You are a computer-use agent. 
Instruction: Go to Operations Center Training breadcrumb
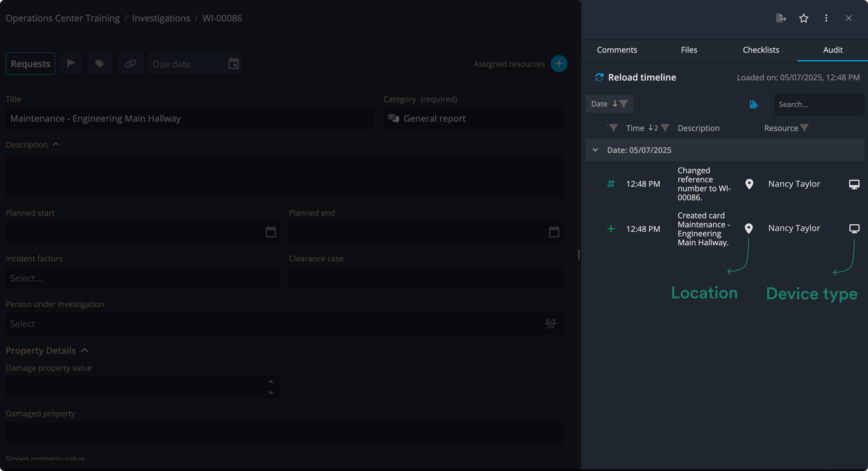[x=63, y=18]
